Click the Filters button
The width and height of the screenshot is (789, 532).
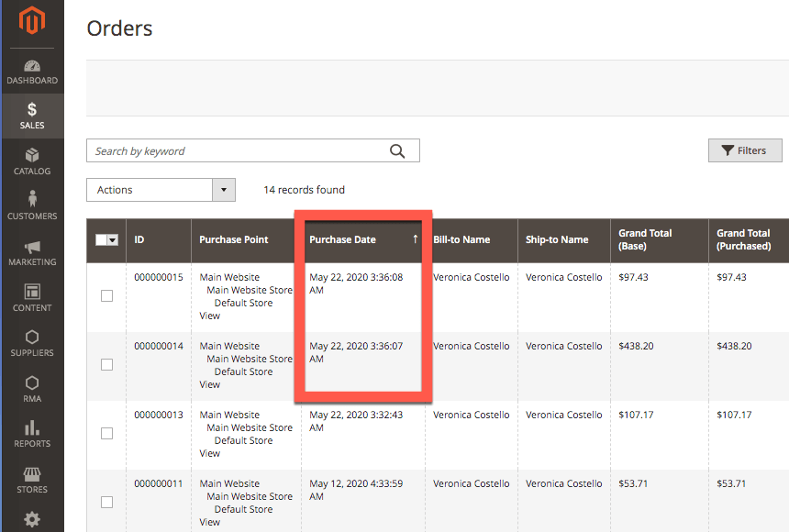(x=744, y=150)
